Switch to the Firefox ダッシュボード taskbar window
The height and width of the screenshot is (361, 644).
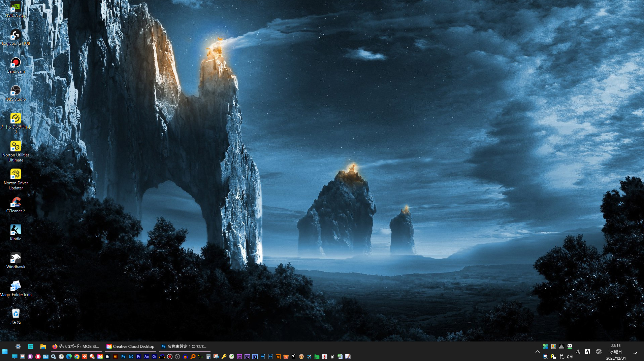[x=76, y=347]
